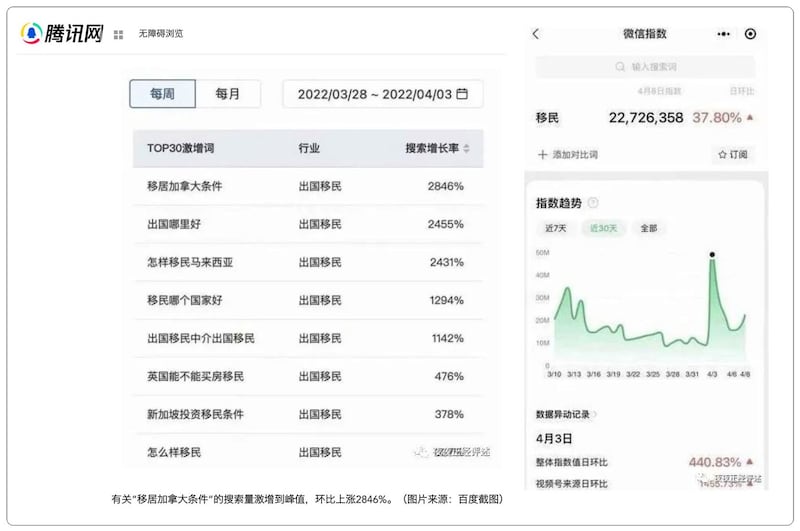
Task: Open the 无障碍浏览 accessibility link
Action: [x=160, y=34]
